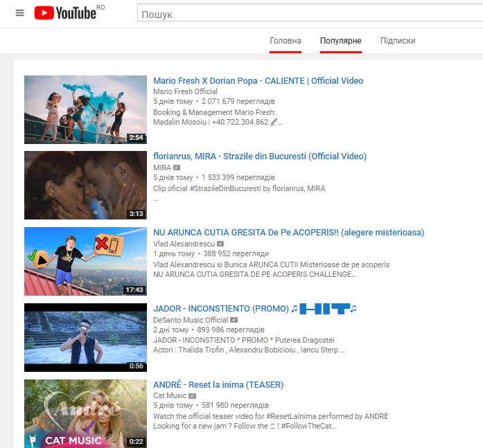Click '1 533 399 переглядів' text

coord(238,177)
